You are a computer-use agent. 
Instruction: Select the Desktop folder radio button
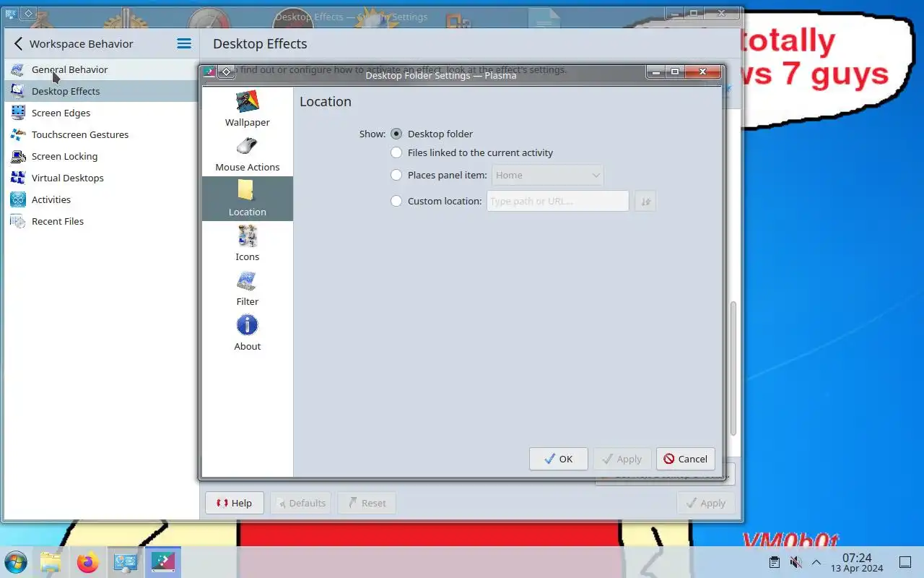point(396,134)
